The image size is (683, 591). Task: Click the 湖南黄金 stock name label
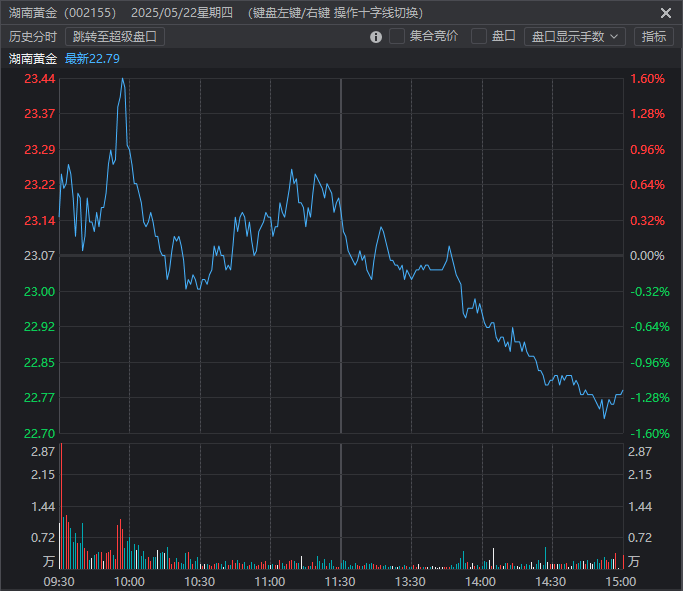33,58
